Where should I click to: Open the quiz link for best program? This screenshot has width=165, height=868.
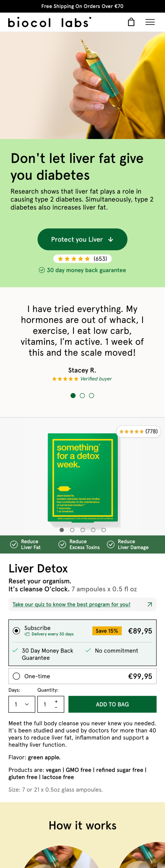tap(71, 604)
